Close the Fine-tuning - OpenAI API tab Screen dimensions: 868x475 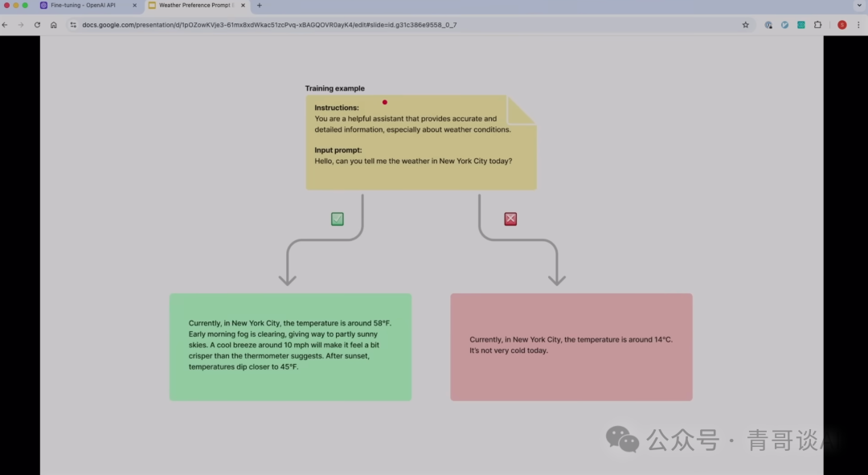135,6
